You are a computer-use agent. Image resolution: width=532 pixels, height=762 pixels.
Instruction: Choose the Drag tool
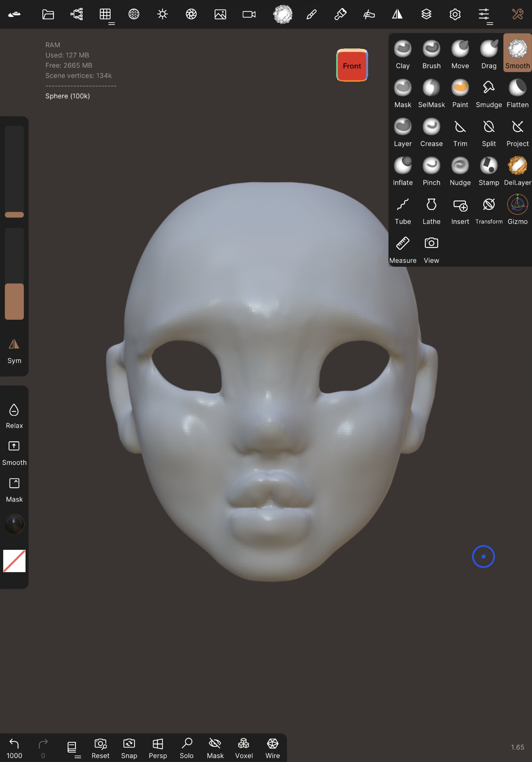tap(489, 55)
